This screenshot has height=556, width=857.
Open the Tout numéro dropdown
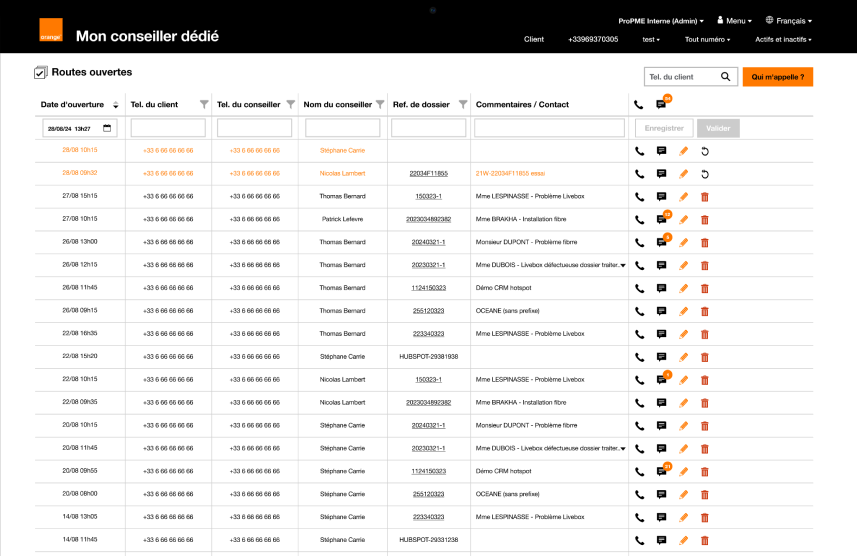click(707, 39)
